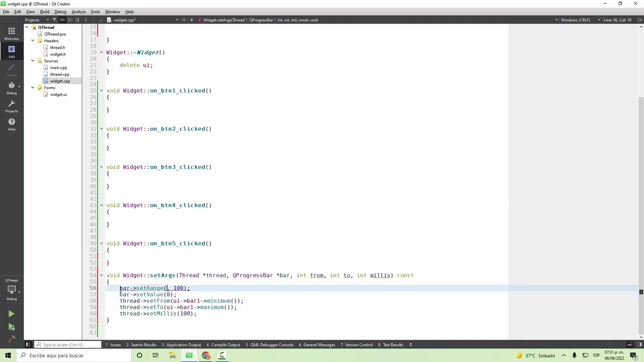Click the split Projects panel icon
644x362 pixels.
pyautogui.click(x=70, y=20)
